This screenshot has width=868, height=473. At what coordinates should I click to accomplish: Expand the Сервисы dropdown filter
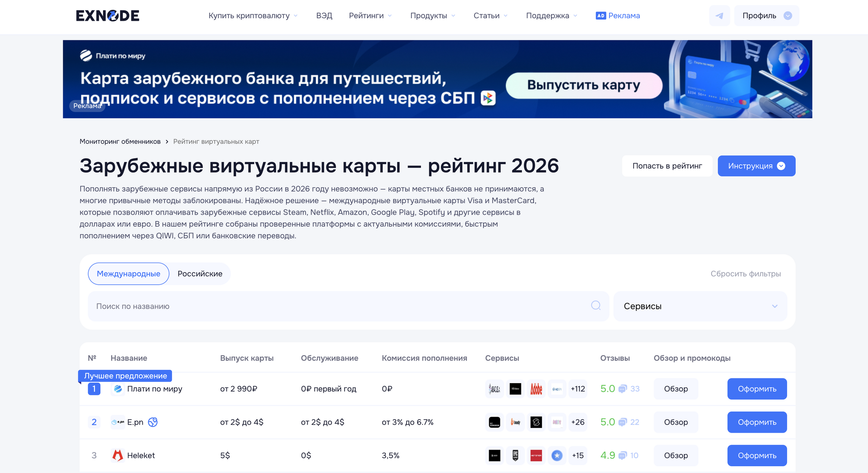[x=700, y=306]
